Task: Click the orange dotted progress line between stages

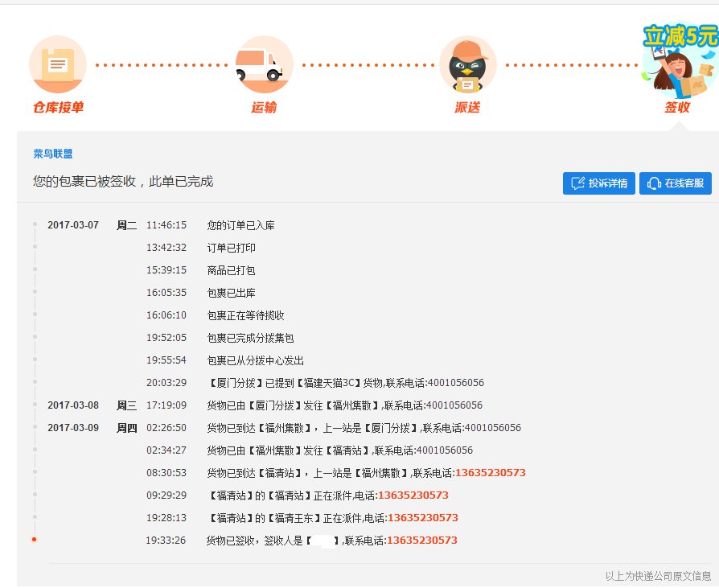Action: (x=161, y=64)
